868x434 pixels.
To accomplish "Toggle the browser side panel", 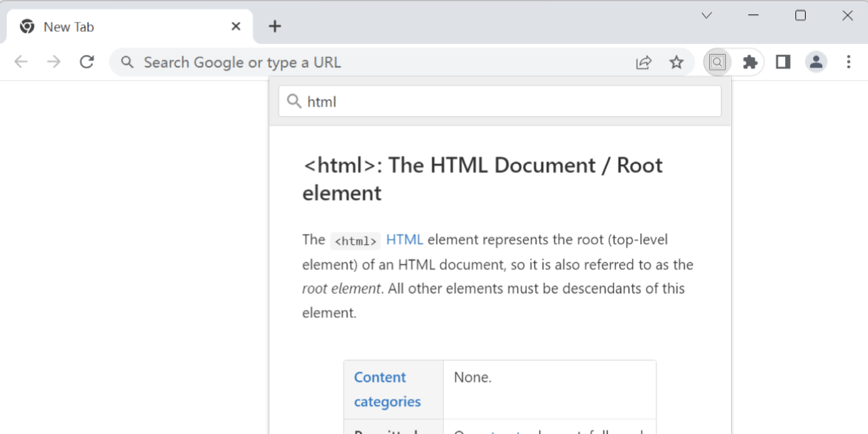I will coord(783,62).
